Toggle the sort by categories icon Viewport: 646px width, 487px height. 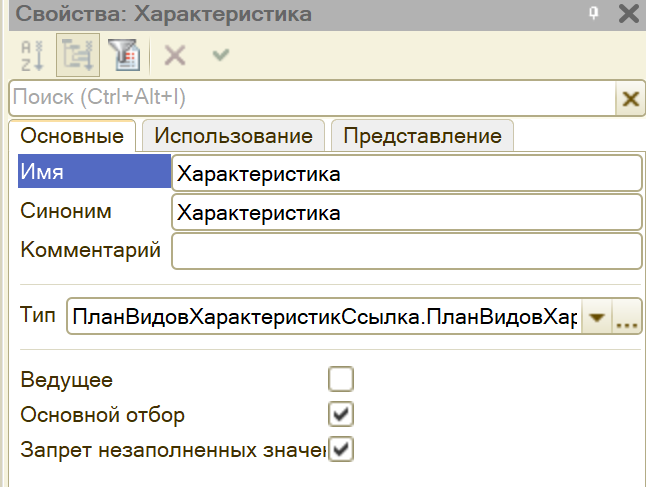click(77, 56)
